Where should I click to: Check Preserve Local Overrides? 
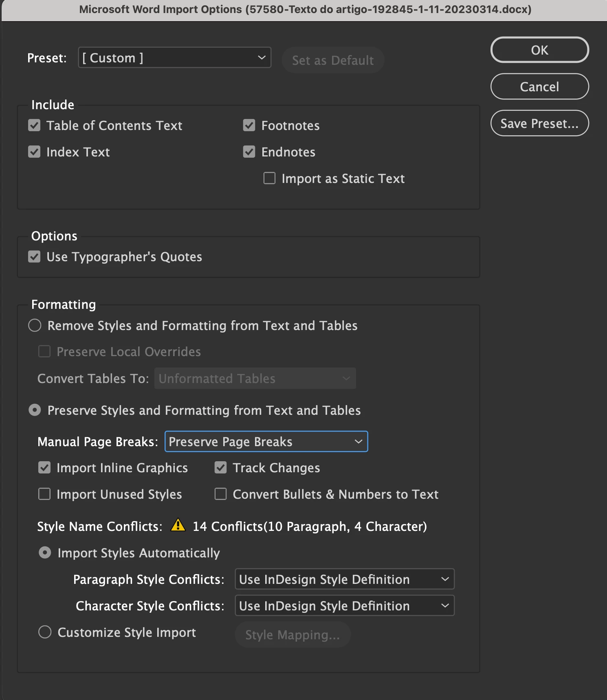[x=44, y=351]
